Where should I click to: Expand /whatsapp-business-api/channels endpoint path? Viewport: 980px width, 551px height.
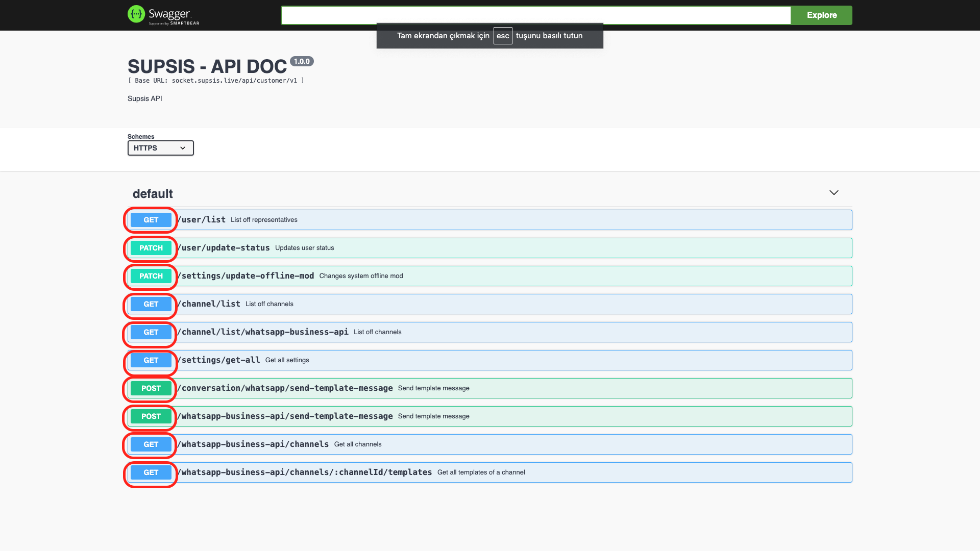(253, 444)
